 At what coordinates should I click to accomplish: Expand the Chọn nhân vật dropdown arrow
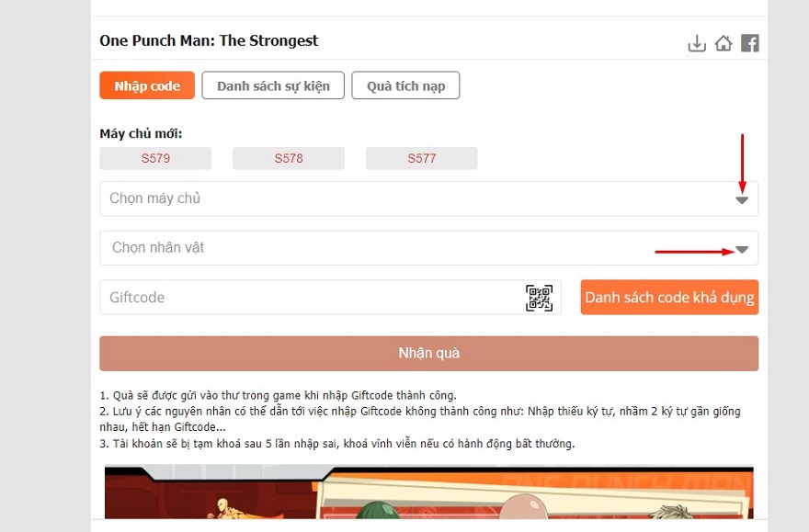(742, 250)
